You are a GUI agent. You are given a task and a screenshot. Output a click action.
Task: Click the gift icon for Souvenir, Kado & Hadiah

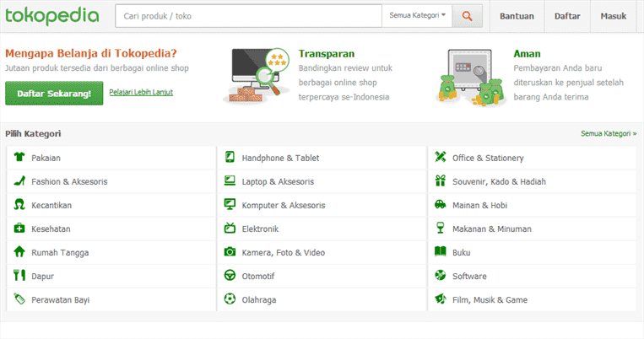(441, 180)
